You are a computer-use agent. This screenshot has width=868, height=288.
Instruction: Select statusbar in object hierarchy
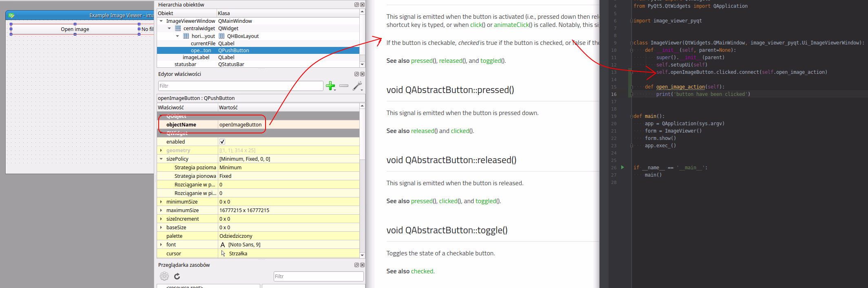click(x=185, y=64)
